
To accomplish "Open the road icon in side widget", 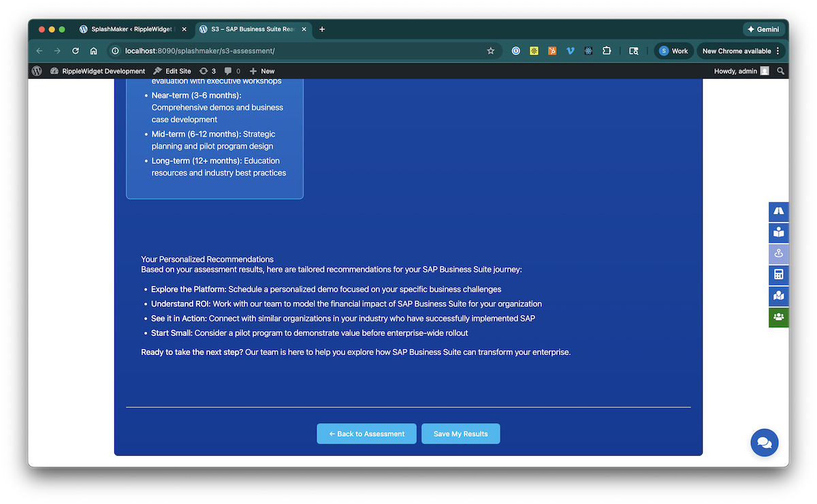I will [778, 212].
